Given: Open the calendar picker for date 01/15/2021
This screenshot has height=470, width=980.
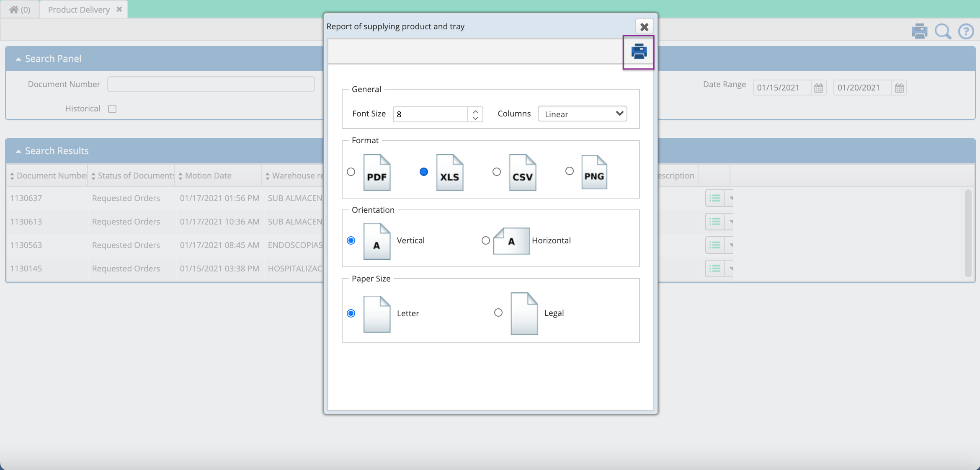Looking at the screenshot, I should pos(819,88).
